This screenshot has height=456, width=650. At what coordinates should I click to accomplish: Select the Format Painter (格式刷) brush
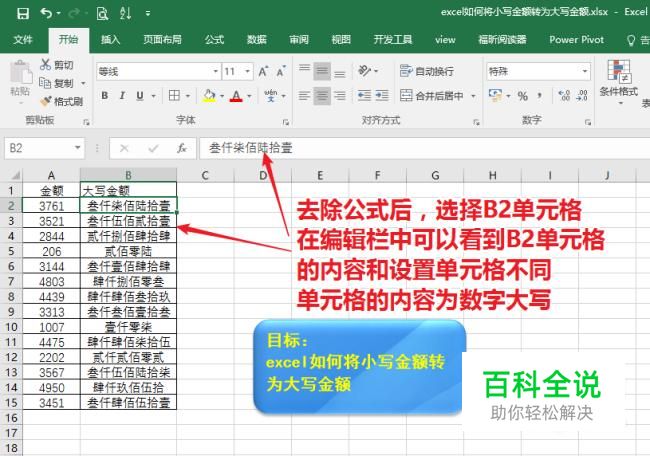[46, 101]
